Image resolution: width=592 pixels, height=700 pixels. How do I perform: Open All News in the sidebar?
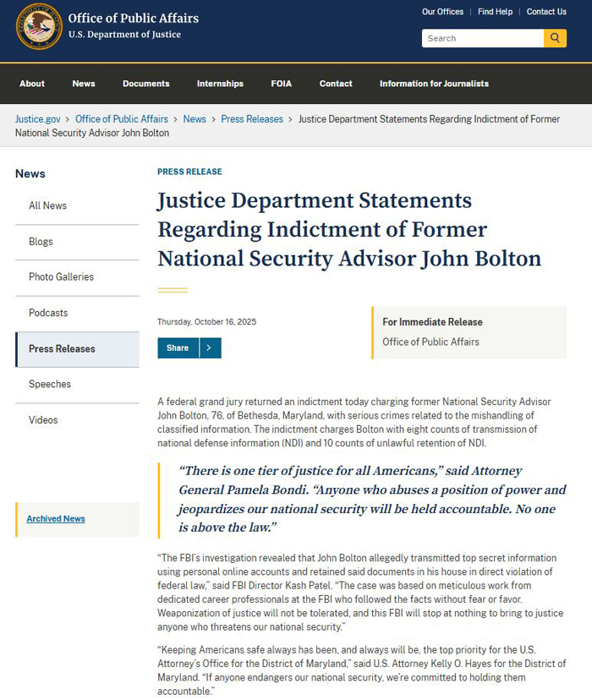click(47, 205)
